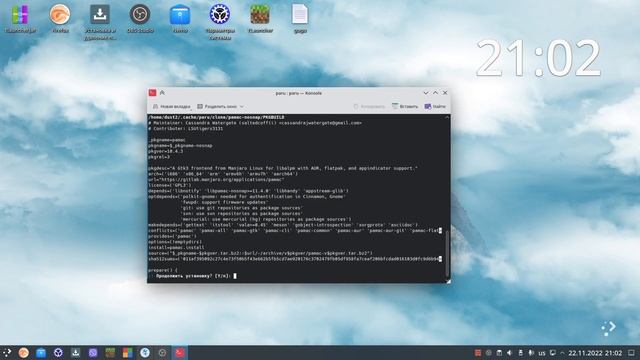Switch the 'us' keyboard layout indicator

(x=542, y=353)
